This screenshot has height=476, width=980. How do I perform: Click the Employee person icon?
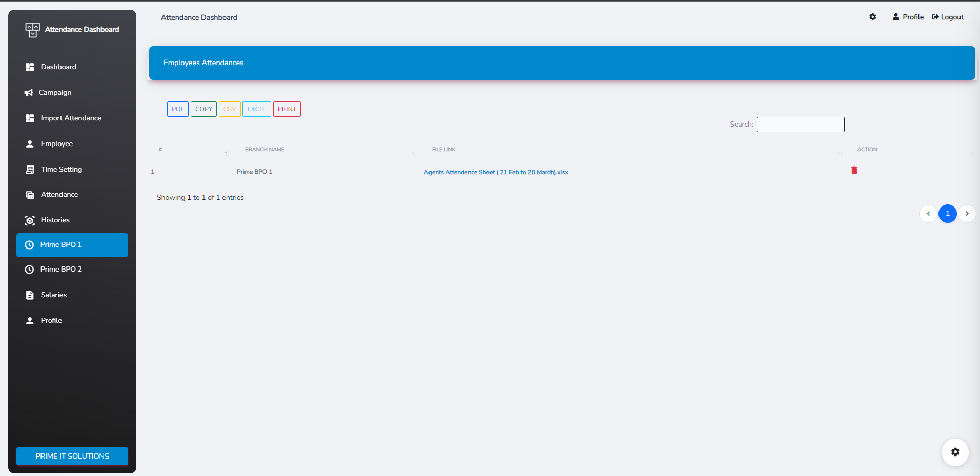pos(30,144)
